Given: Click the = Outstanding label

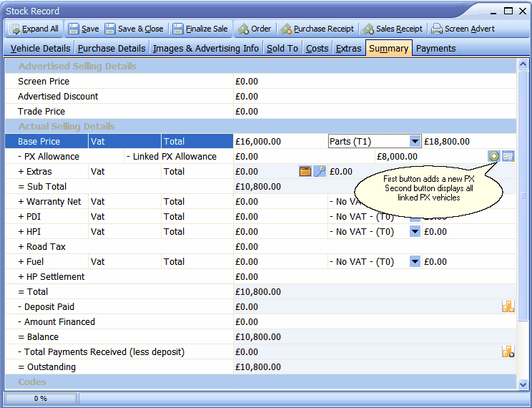Looking at the screenshot, I should coord(46,367).
